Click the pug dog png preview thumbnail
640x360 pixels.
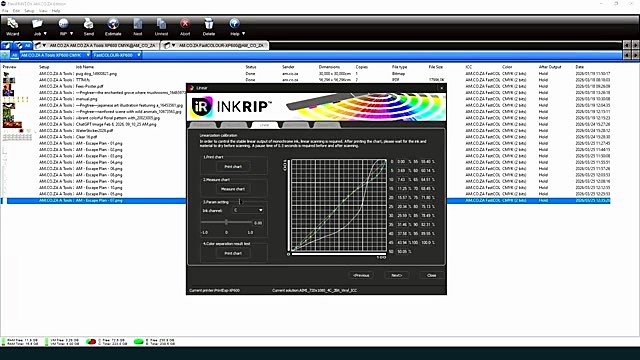(6, 74)
